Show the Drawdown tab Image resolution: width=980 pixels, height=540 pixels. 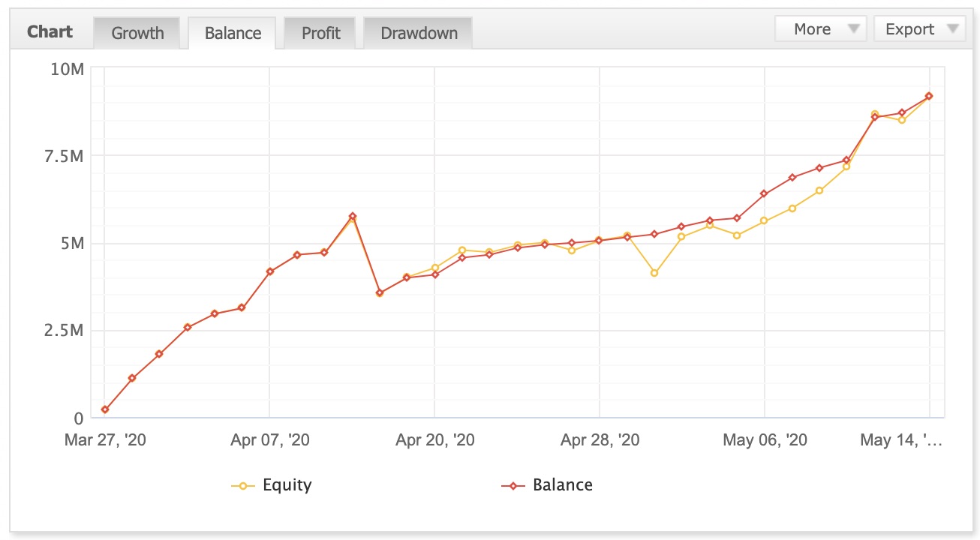pyautogui.click(x=419, y=33)
